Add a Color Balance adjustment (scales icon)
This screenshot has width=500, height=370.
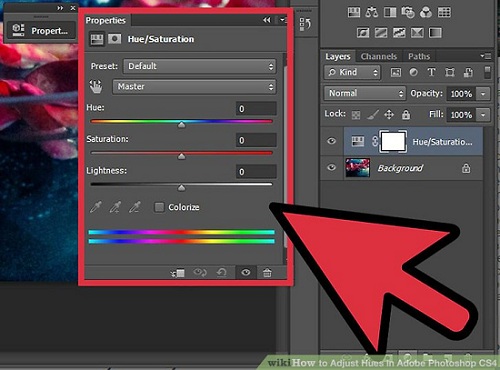click(371, 13)
